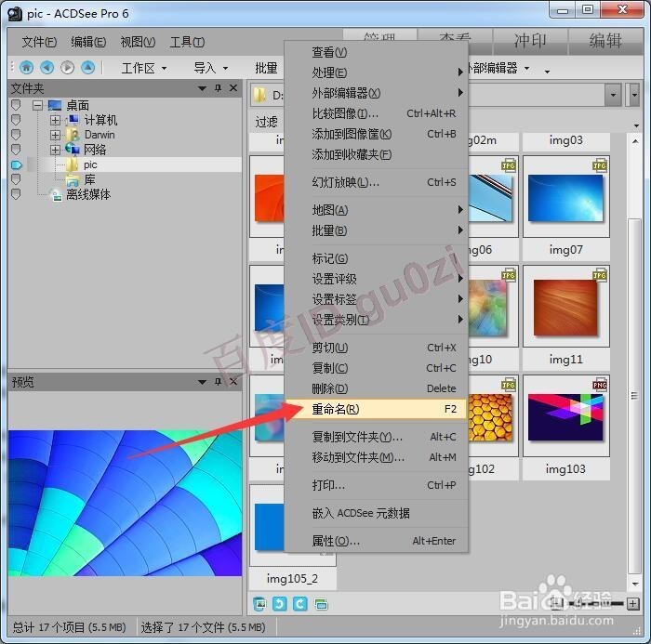Click the back navigation arrow
This screenshot has width=651, height=644.
point(46,67)
